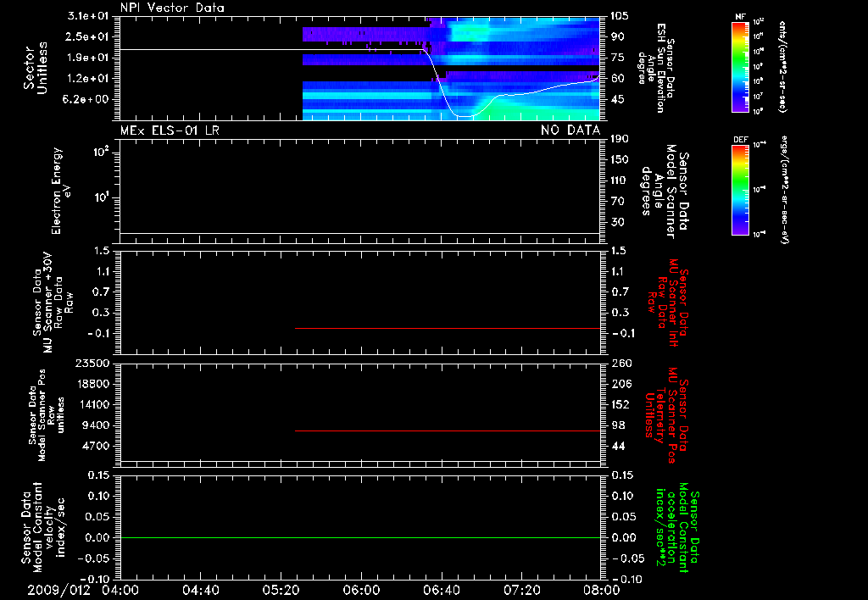Click the Sector Unitless axis label
This screenshot has width=868, height=600.
[x=36, y=68]
